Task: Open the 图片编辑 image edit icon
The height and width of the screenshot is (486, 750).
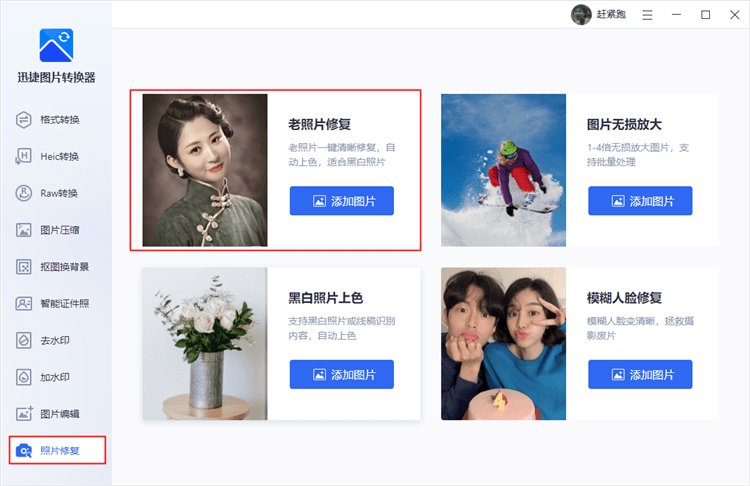Action: (x=23, y=414)
